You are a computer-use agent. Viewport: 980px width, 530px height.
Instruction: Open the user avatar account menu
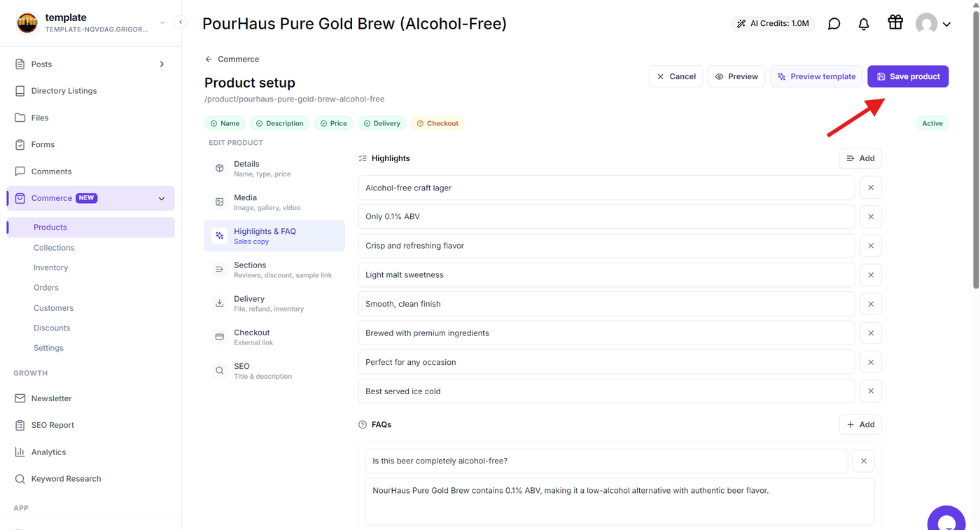pyautogui.click(x=933, y=24)
